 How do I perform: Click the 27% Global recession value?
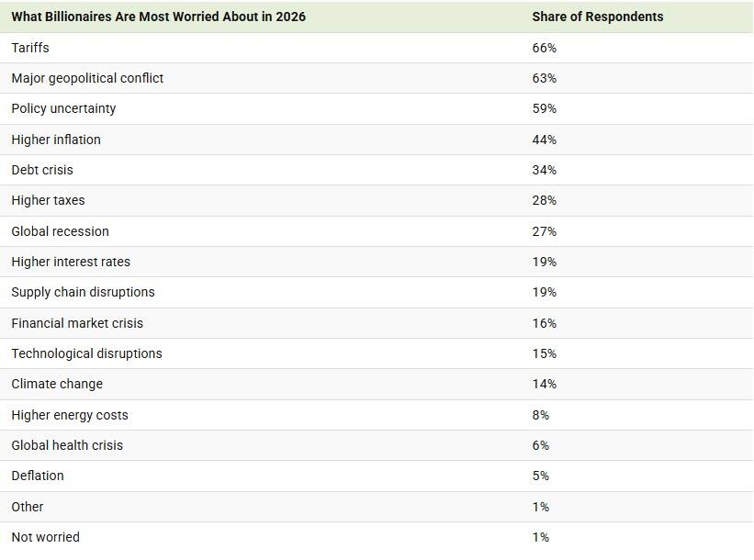tap(544, 231)
